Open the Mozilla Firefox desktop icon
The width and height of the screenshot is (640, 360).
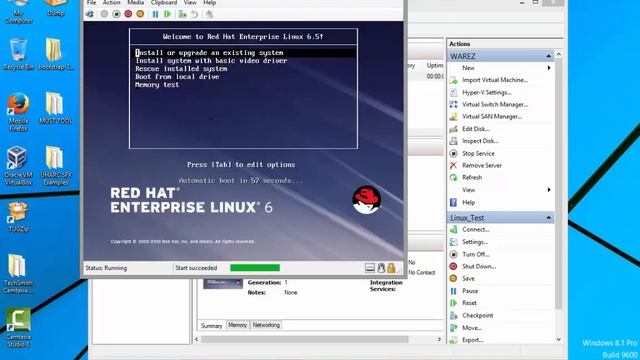pos(18,112)
